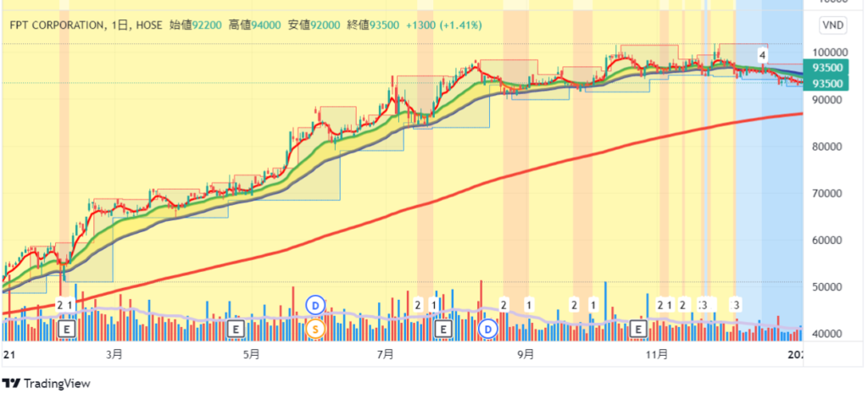Click the 高値94000 high value
Viewport: 868px width, 394px height.
[255, 25]
